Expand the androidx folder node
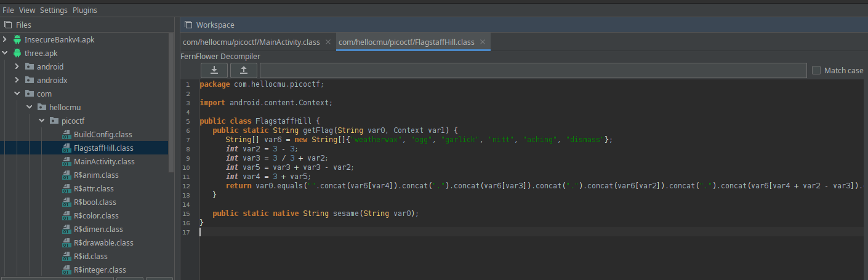Screen dimensions: 868x280 click(18, 80)
